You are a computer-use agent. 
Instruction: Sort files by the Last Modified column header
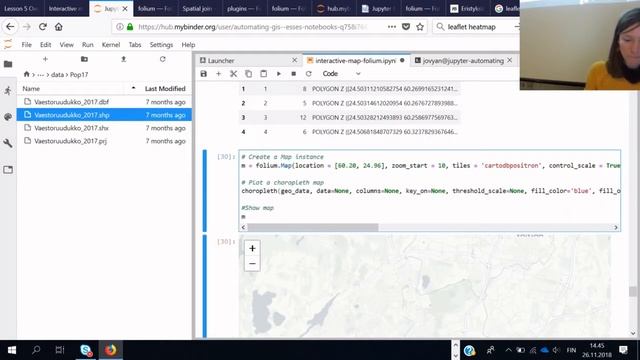pyautogui.click(x=165, y=89)
